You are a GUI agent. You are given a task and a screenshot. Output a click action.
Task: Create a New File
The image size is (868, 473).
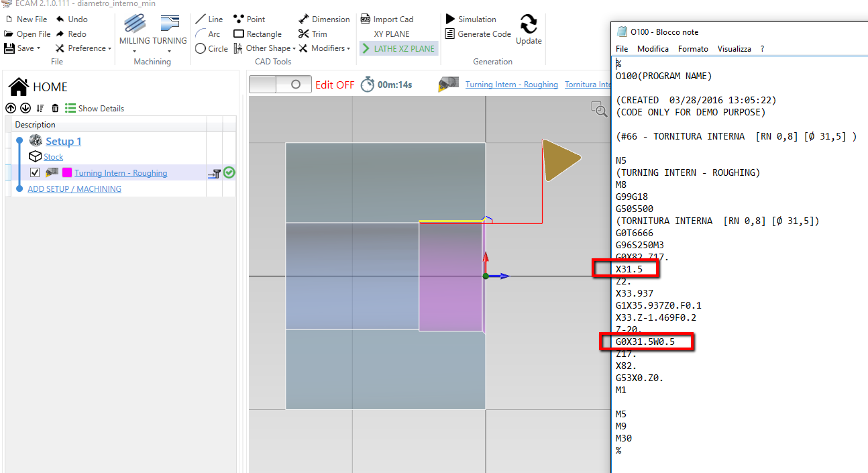click(x=25, y=19)
